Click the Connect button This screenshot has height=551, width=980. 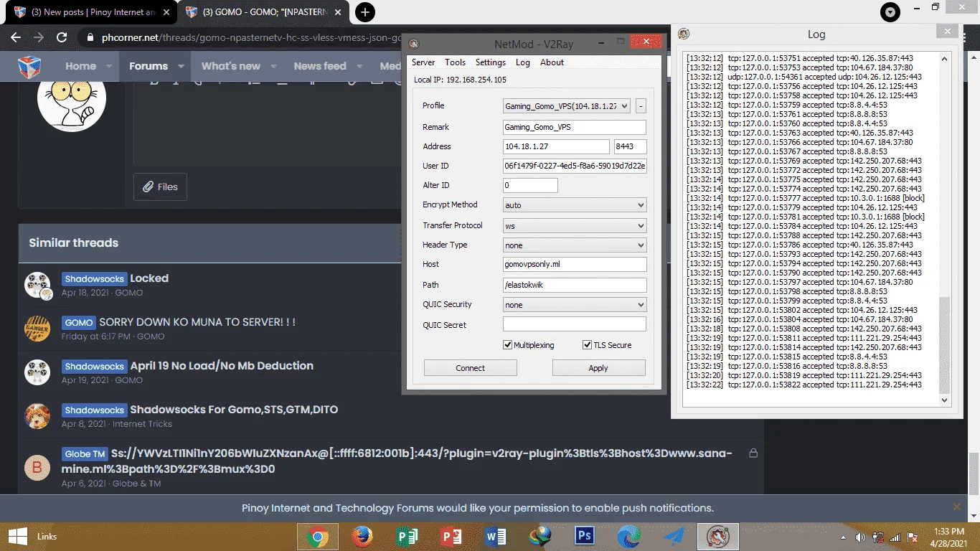[471, 368]
